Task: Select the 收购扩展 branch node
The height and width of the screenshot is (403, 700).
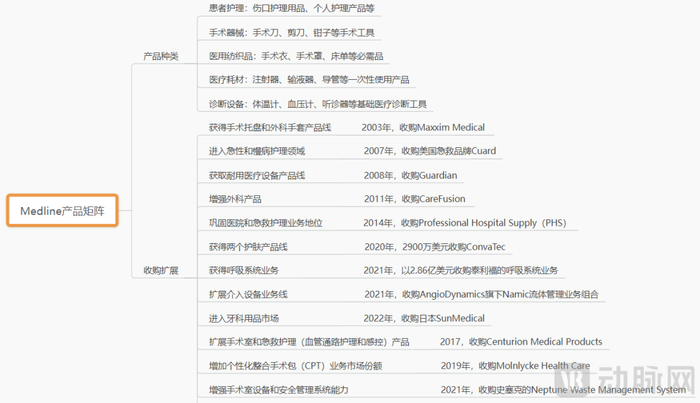Action: (161, 270)
